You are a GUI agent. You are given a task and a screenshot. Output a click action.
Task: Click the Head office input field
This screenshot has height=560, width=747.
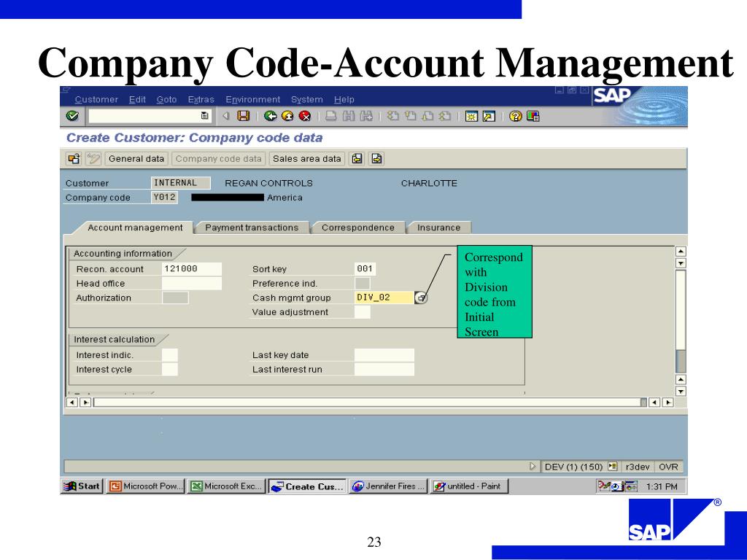coord(192,284)
